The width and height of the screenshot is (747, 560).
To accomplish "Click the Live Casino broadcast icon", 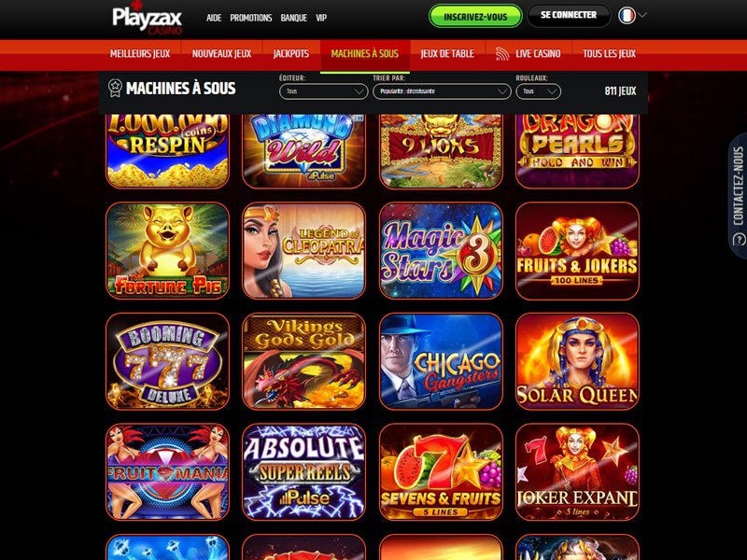I will pos(502,53).
